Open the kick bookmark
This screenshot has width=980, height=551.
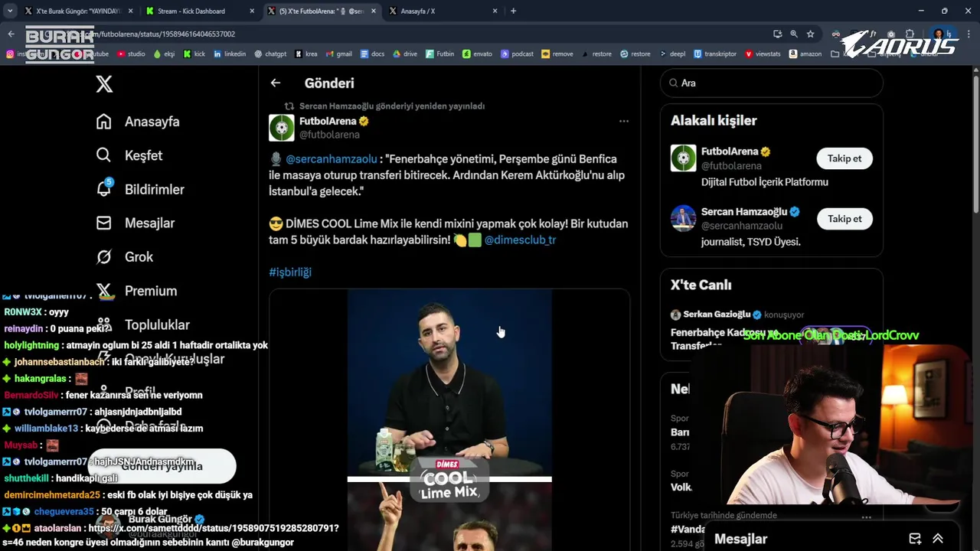[x=194, y=54]
